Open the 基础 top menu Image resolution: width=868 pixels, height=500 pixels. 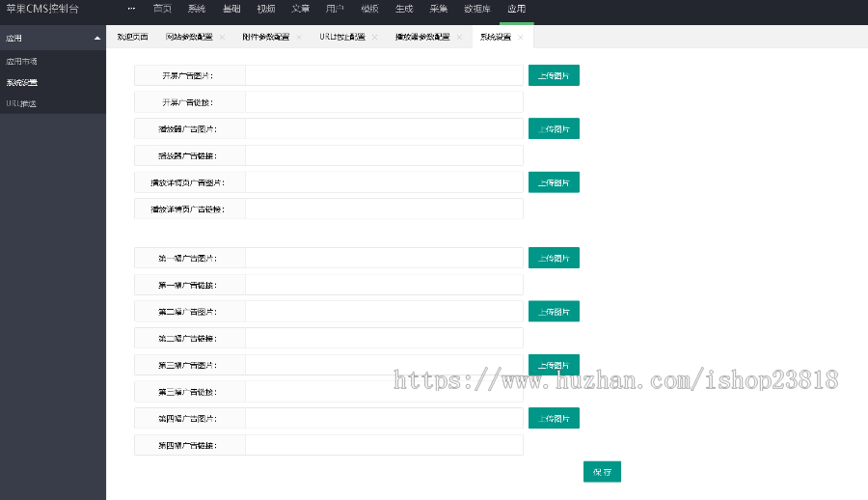pyautogui.click(x=231, y=9)
